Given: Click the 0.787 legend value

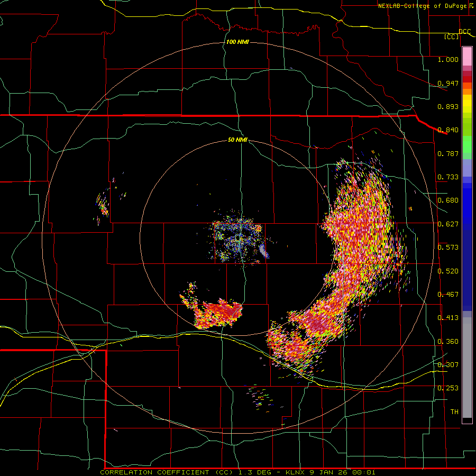Looking at the screenshot, I should tap(448, 153).
